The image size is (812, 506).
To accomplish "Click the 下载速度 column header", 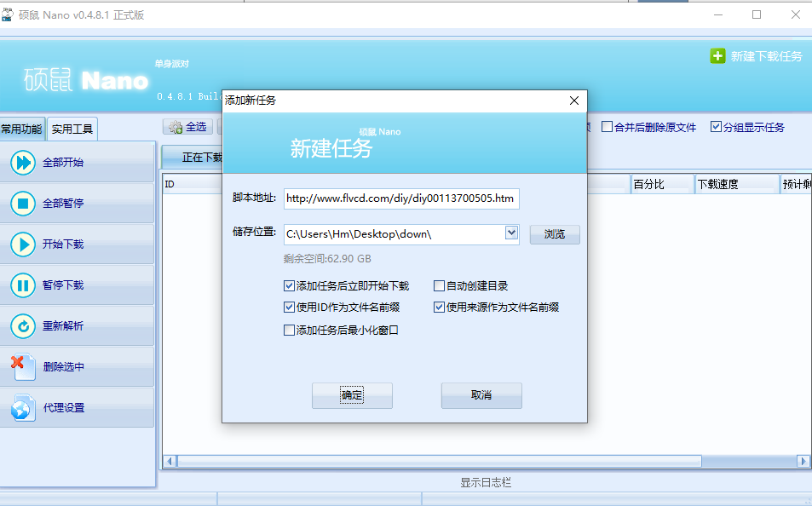I will (x=737, y=184).
